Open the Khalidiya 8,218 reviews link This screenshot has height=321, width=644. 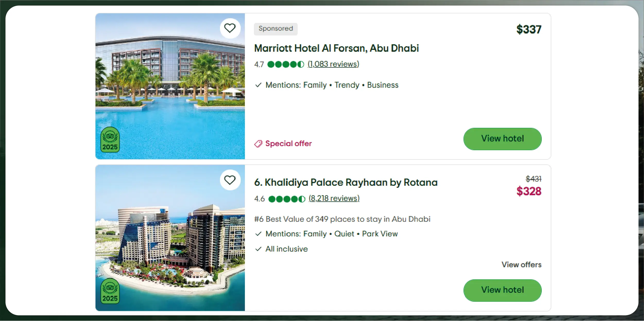[334, 198]
